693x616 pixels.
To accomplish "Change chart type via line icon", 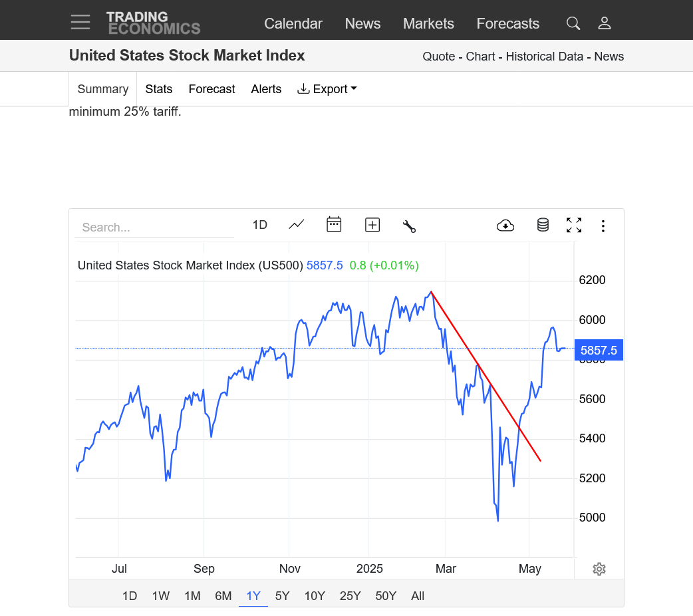I will coord(297,225).
